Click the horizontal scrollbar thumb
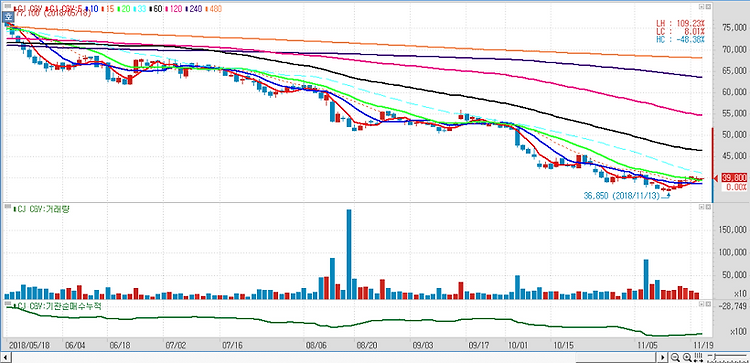Screen dimensions: 750x363 coord(616,357)
